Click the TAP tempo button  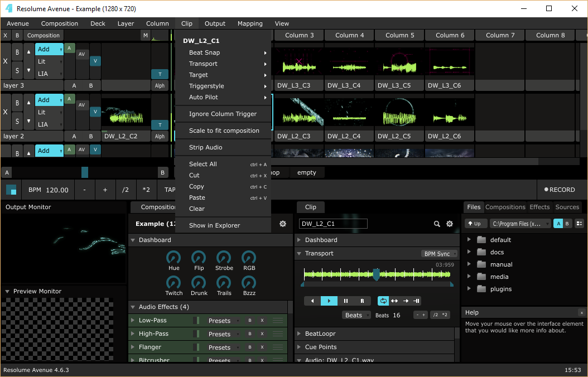tap(170, 190)
